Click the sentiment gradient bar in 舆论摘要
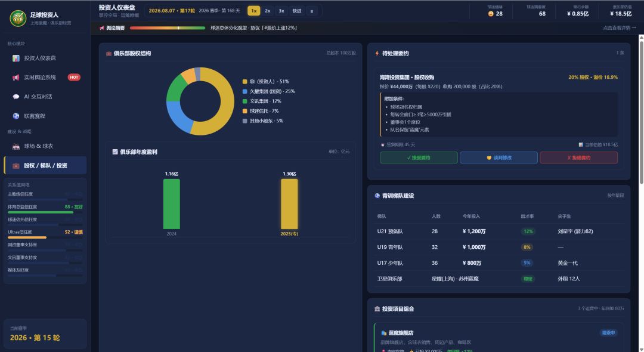The image size is (644, 352). coord(168,28)
